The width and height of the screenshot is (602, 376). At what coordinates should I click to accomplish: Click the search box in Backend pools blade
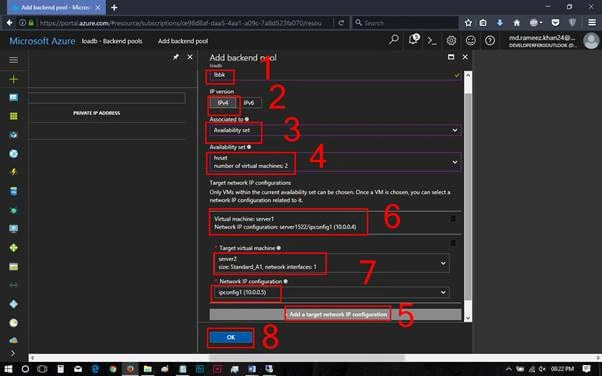click(x=107, y=98)
